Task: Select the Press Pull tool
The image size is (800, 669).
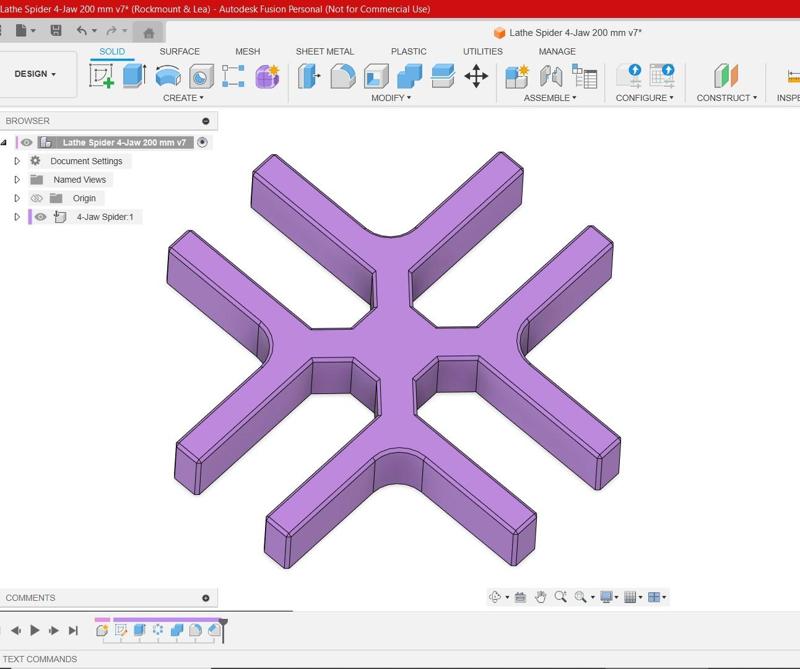Action: [308, 76]
